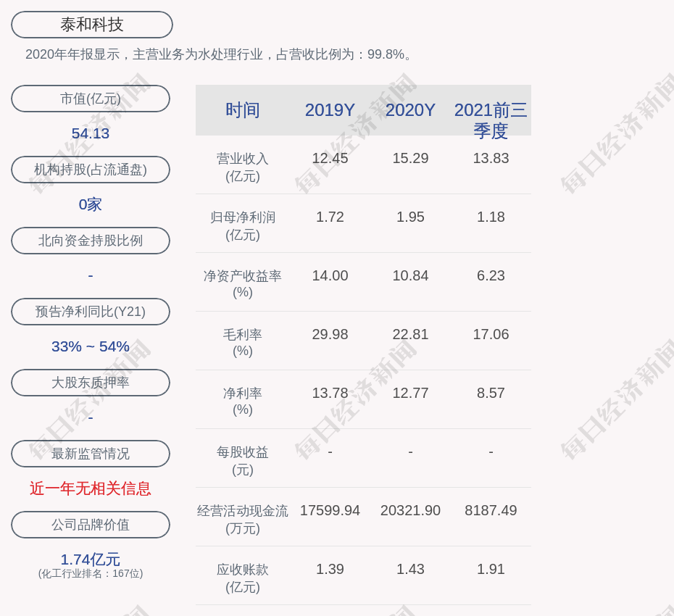674x616 pixels.
Task: Select the net margin value 13.78
Action: pos(330,393)
